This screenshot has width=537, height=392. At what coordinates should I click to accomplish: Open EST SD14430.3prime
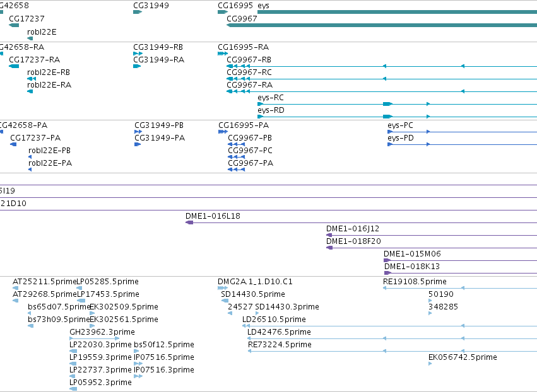[287, 307]
